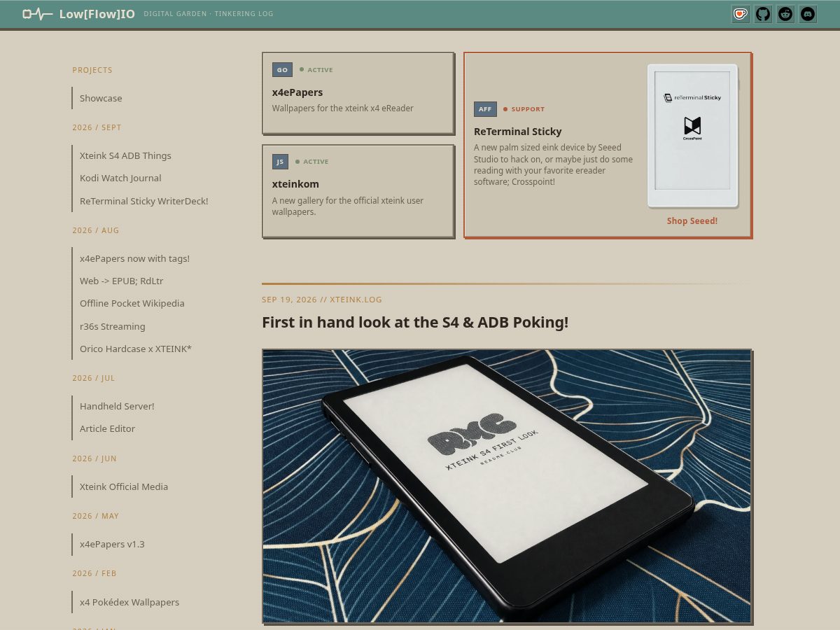
Task: Open the First in hand look article title
Action: (x=415, y=322)
